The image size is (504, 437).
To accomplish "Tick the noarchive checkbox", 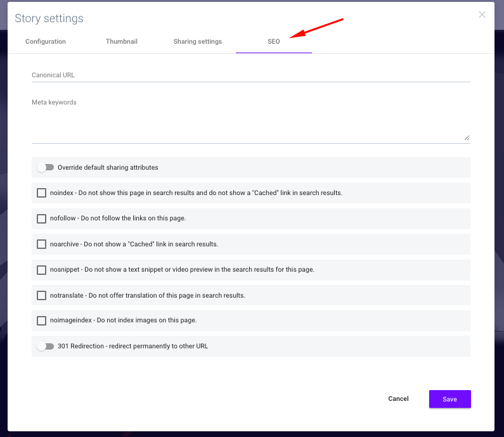I will (x=41, y=244).
